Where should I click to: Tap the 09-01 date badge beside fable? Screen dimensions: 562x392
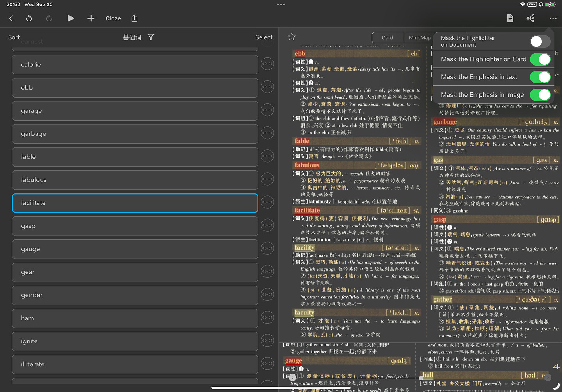point(267,156)
